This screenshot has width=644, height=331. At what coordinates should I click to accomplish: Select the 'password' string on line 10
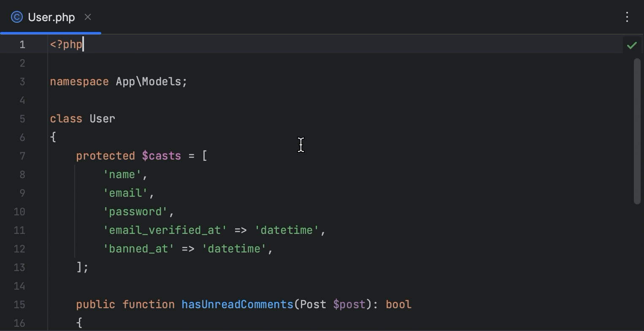point(136,212)
